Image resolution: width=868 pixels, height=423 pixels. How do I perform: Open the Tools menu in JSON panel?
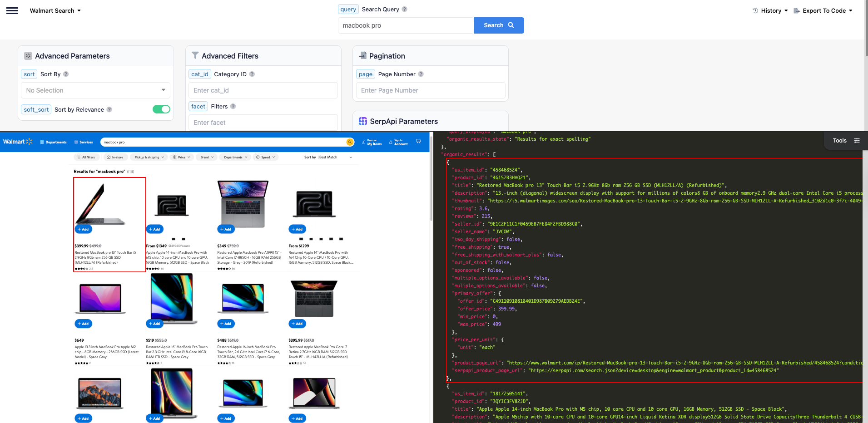[x=846, y=141]
